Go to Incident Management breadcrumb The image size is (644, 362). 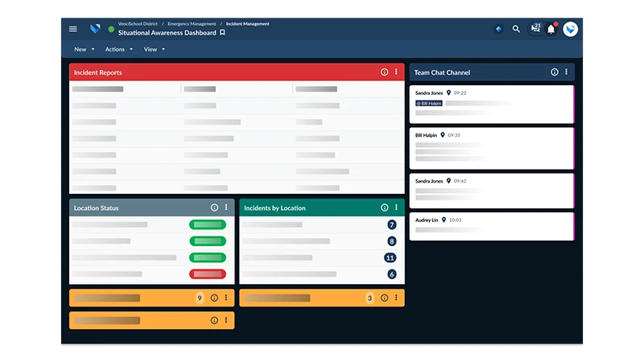[248, 24]
